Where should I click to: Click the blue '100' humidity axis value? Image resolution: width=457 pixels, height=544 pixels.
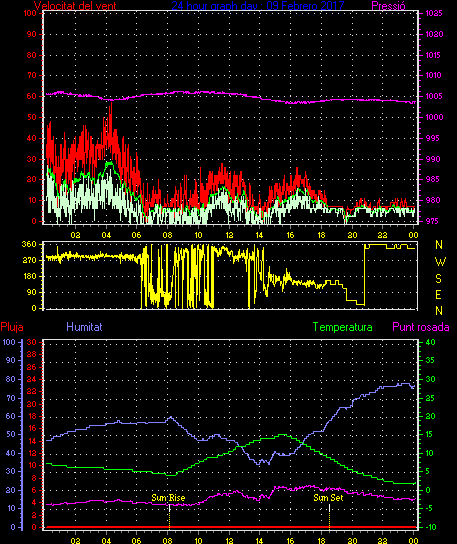click(9, 342)
